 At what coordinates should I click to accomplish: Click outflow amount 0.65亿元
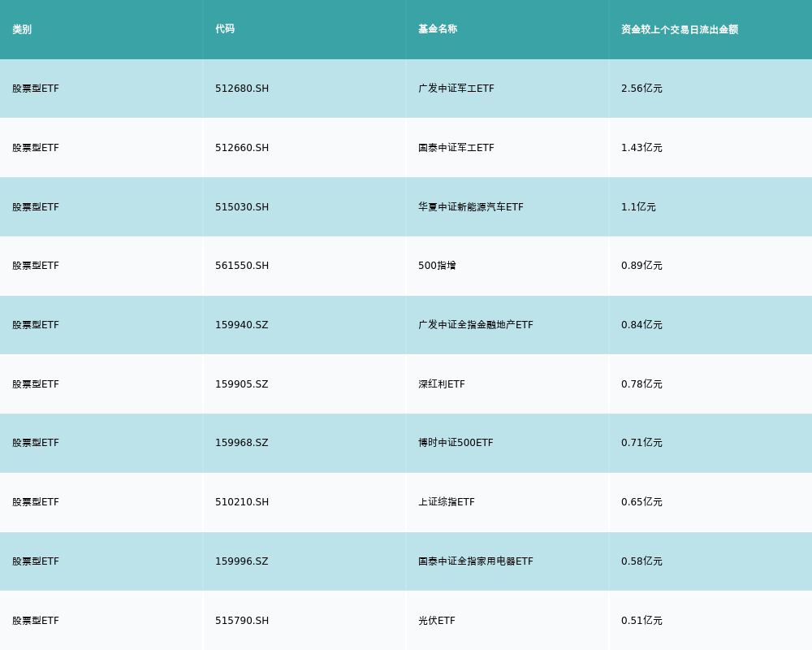(641, 502)
